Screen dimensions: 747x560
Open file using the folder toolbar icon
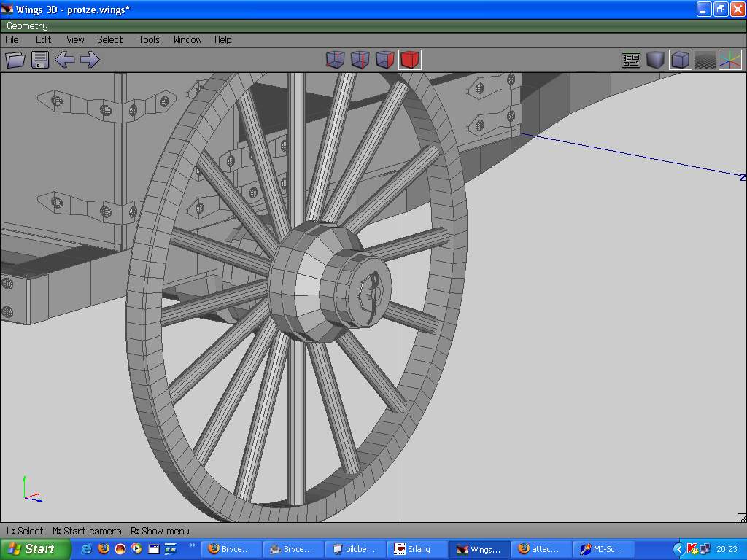[x=15, y=60]
